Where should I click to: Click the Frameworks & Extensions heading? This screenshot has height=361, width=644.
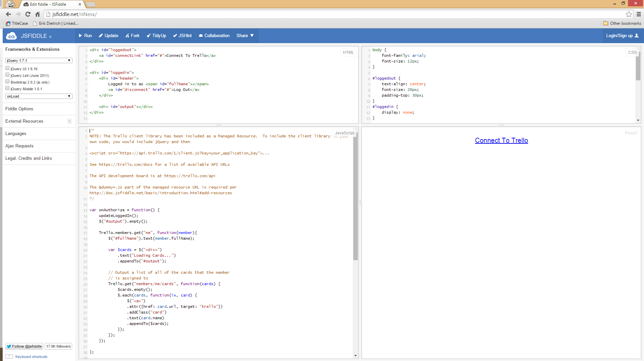32,49
